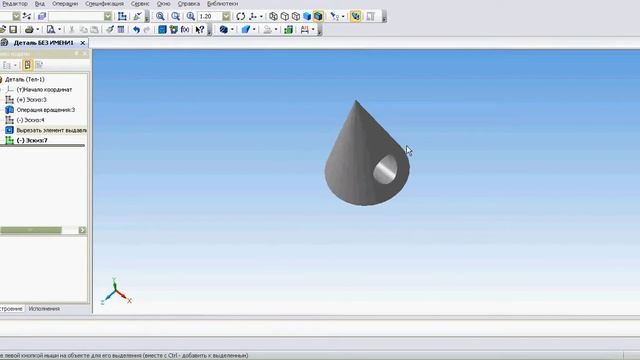This screenshot has height=360, width=640.
Task: Click the third magnifier zoom icon
Action: (191, 16)
